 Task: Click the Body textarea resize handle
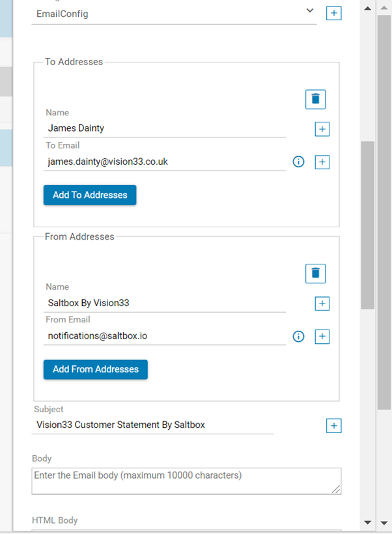click(x=336, y=489)
